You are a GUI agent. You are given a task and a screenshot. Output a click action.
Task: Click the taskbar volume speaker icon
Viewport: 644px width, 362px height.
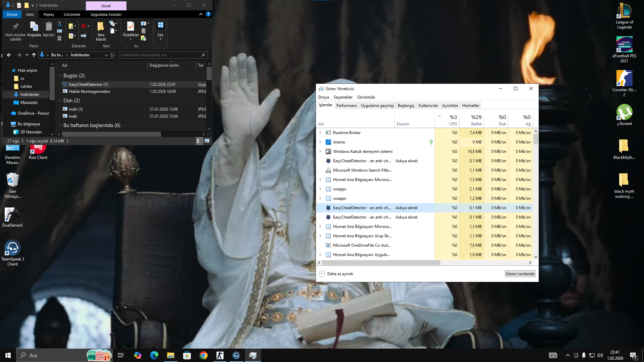pyautogui.click(x=600, y=355)
